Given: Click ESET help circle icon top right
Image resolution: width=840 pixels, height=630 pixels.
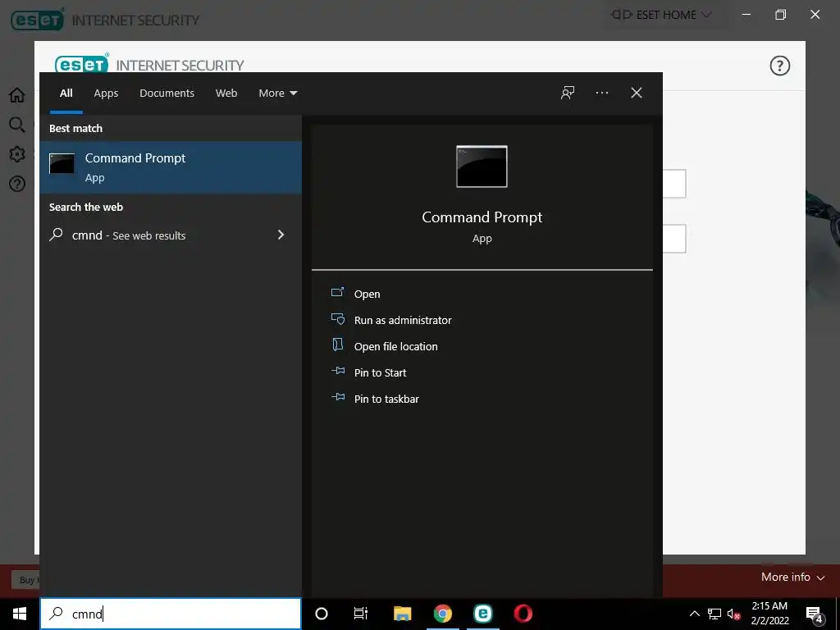Looking at the screenshot, I should [779, 66].
